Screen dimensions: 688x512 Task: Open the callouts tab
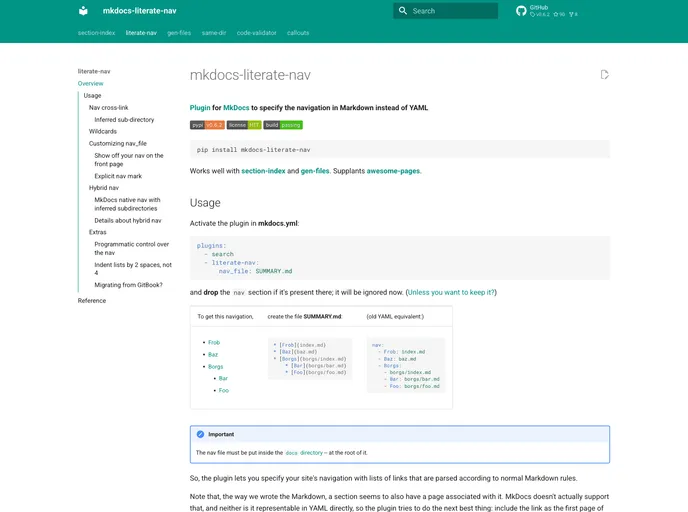click(x=298, y=33)
